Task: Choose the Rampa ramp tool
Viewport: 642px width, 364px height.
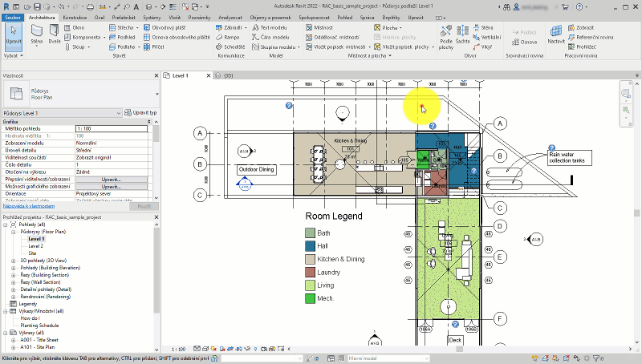Action: tap(228, 37)
